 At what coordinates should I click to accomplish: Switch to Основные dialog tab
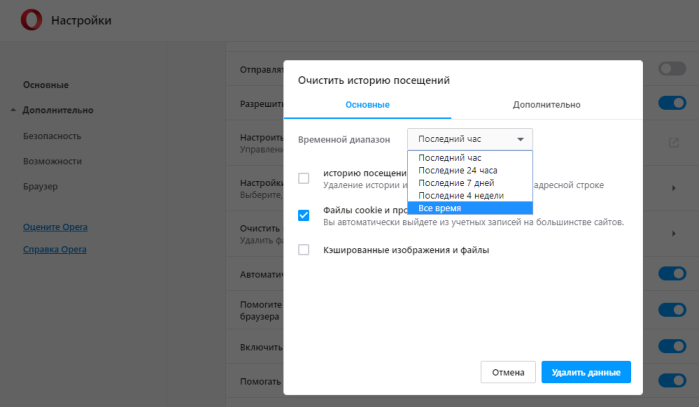pyautogui.click(x=367, y=105)
